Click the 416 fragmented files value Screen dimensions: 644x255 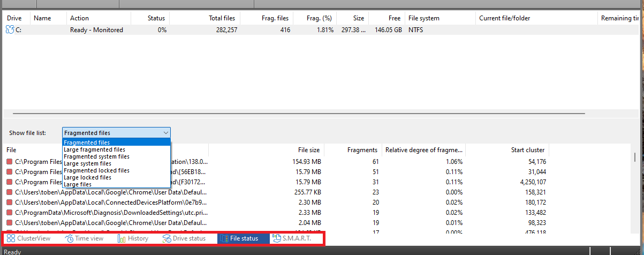285,30
